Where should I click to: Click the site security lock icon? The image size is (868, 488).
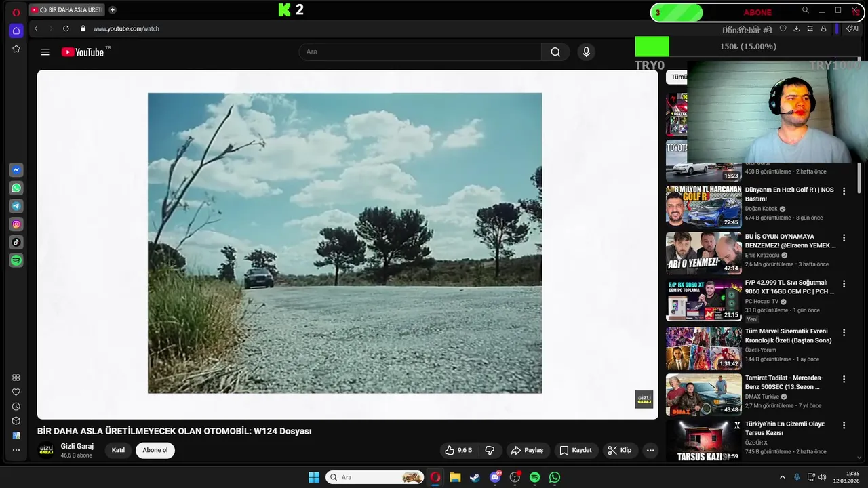coord(83,28)
